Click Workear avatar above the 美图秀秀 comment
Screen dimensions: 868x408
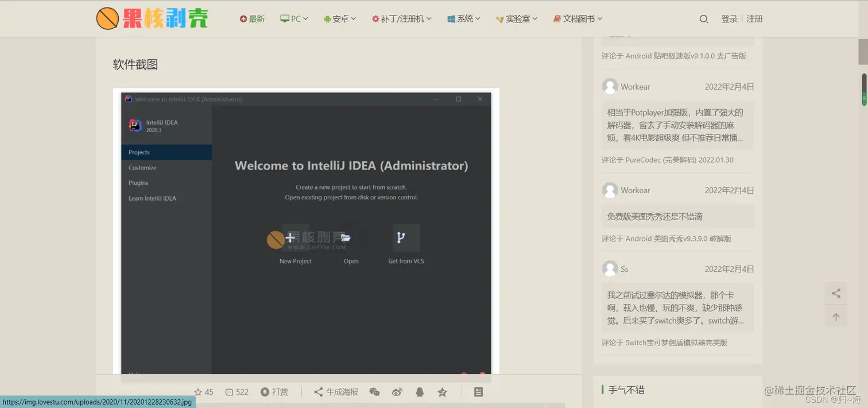pyautogui.click(x=610, y=190)
